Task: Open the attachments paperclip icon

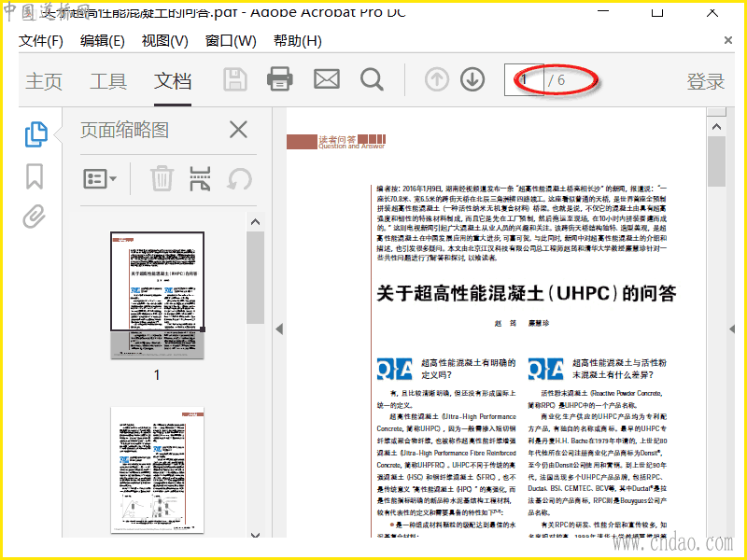Action: point(35,217)
